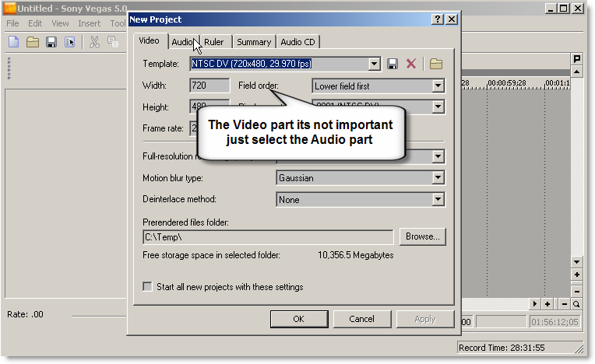Image resolution: width=595 pixels, height=364 pixels.
Task: Click minus zoom button on vertical scrollbar
Action: 577,291
